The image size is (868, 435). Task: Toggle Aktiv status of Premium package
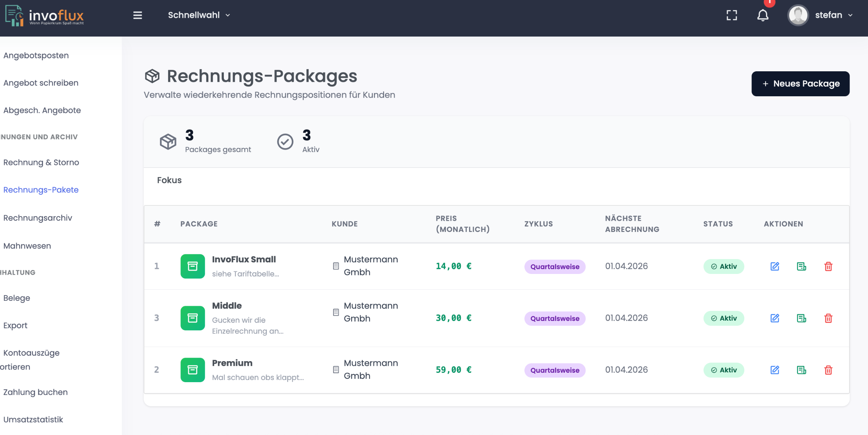point(723,370)
